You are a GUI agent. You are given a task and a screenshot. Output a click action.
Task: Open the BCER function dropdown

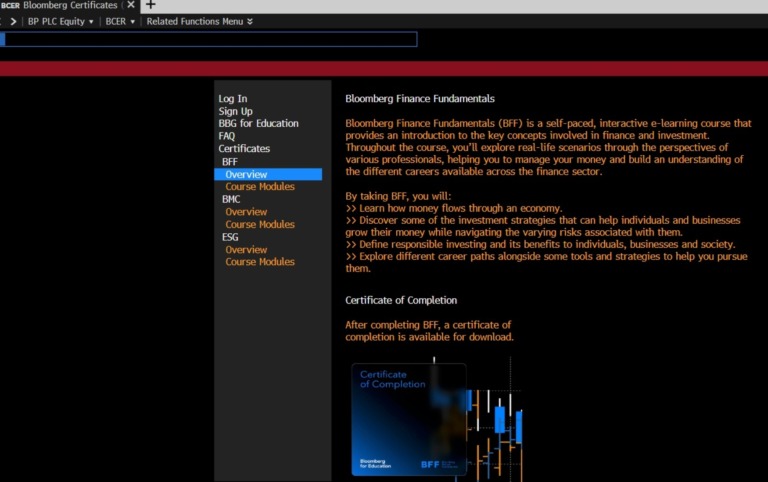[120, 21]
